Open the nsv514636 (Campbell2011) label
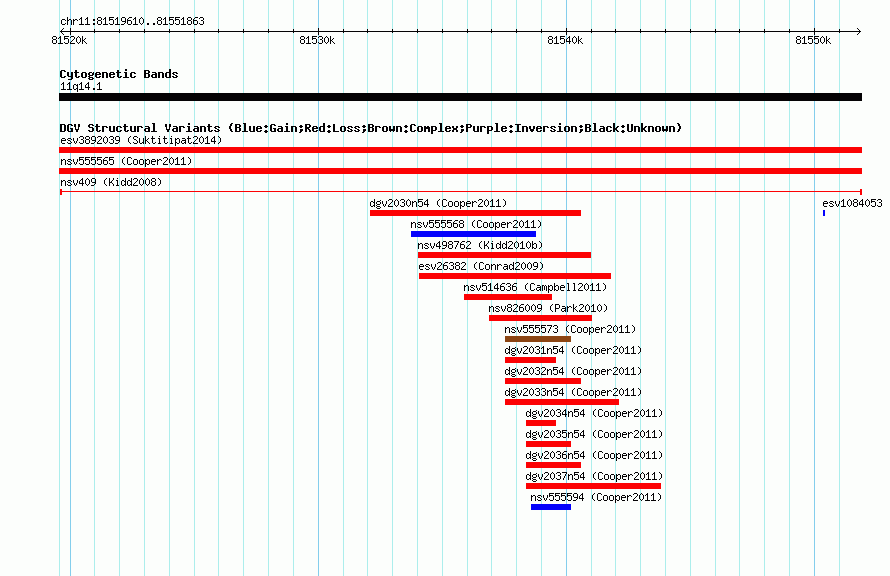The image size is (890, 576). pos(535,287)
